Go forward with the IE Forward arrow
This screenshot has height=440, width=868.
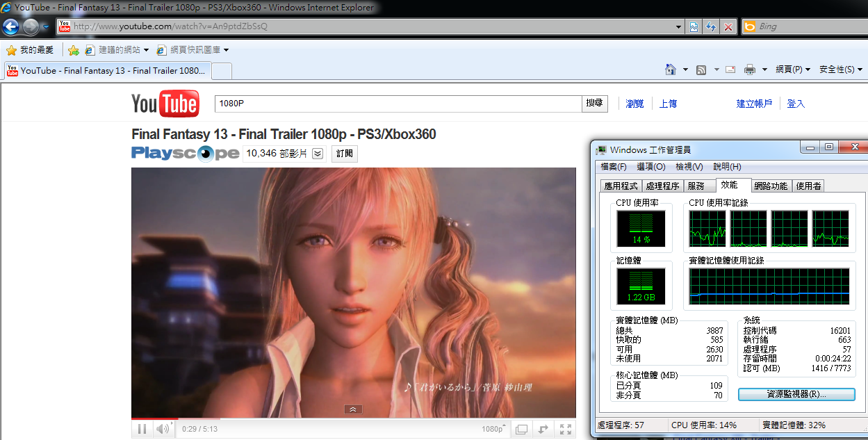pyautogui.click(x=31, y=27)
